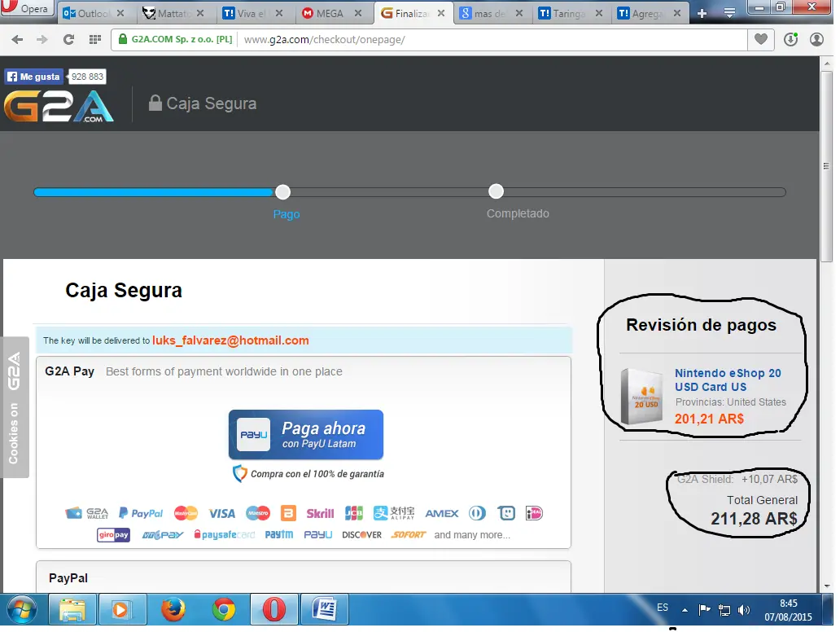This screenshot has height=632, width=840.
Task: Click Paga ahora con PayU Latam button
Action: tap(306, 435)
